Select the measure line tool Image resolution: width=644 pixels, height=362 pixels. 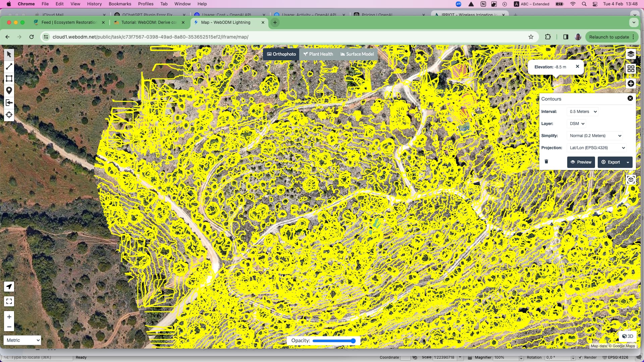pyautogui.click(x=9, y=66)
